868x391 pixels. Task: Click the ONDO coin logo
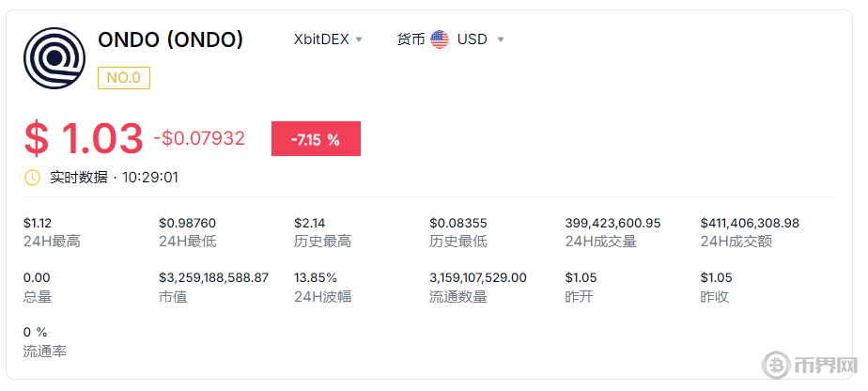pos(54,57)
